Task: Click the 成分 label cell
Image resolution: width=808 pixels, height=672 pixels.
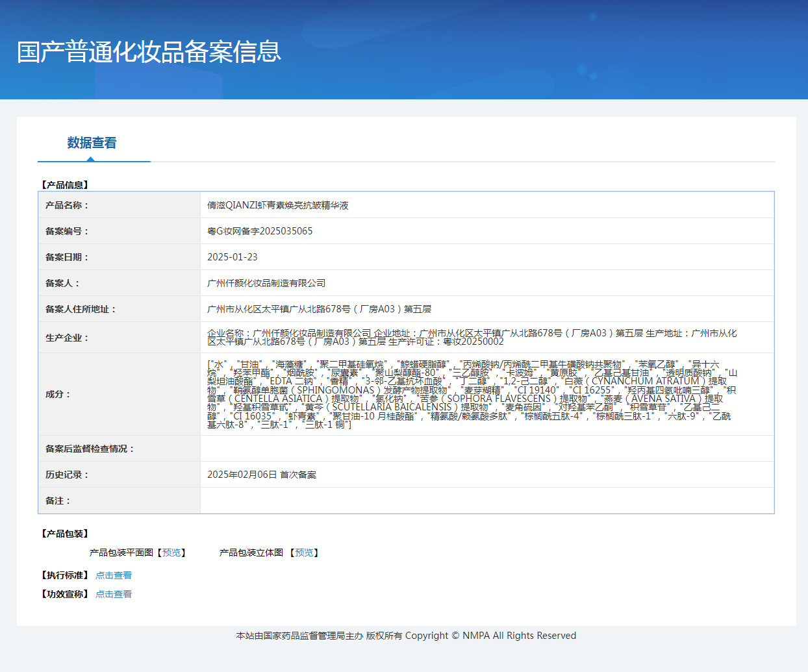Action: pyautogui.click(x=120, y=394)
